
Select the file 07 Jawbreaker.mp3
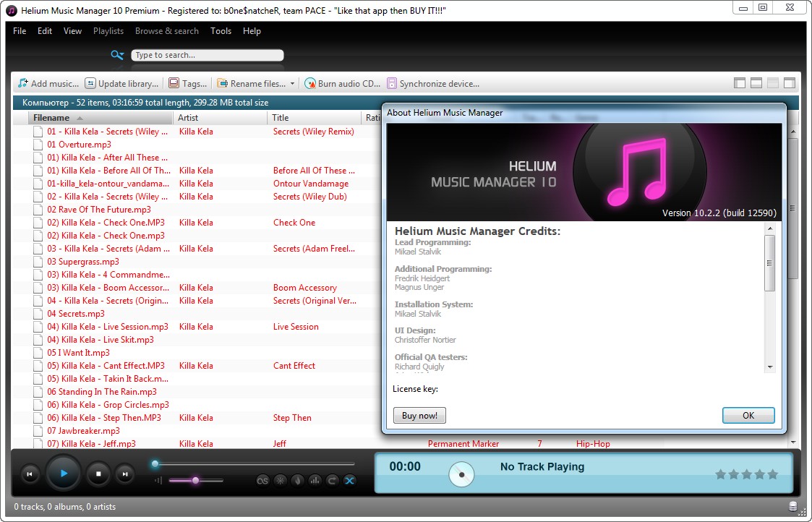click(83, 431)
